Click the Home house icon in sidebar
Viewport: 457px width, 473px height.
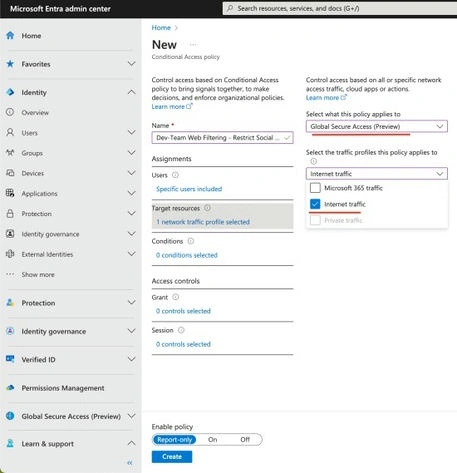coord(10,35)
